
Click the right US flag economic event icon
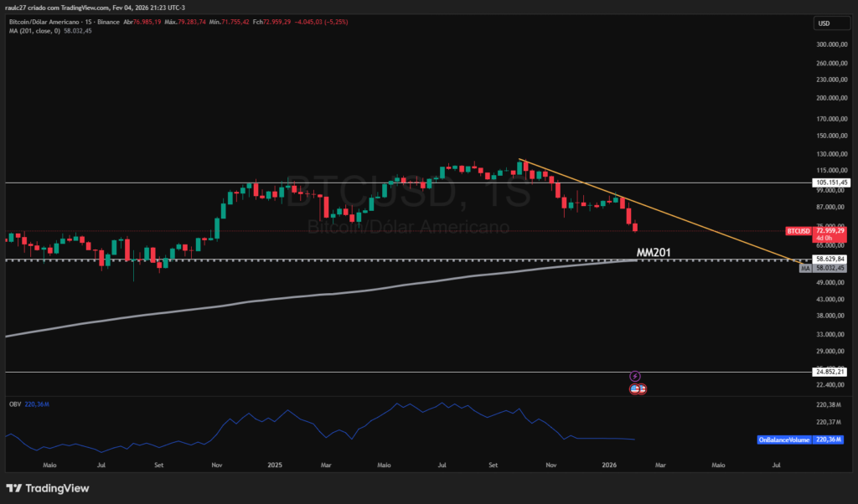click(642, 388)
